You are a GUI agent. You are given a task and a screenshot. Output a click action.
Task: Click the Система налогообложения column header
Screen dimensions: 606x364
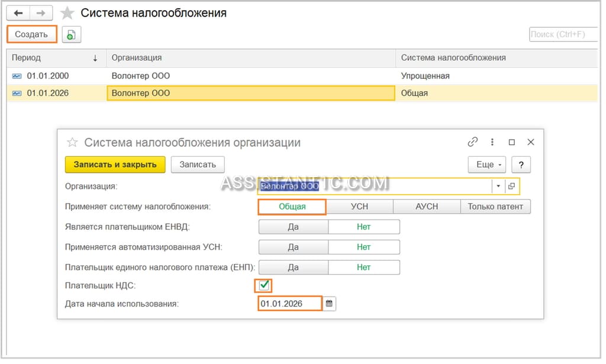point(497,58)
